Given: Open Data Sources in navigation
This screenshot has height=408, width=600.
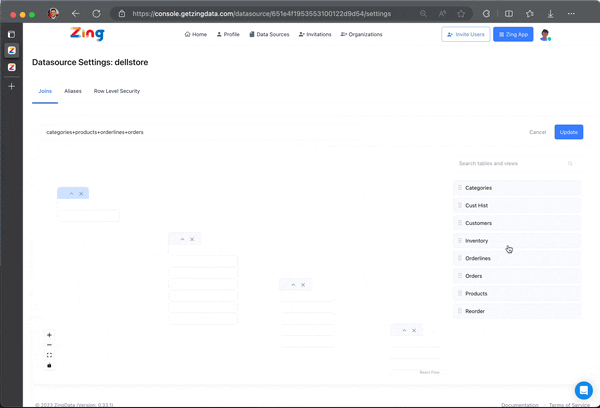Looking at the screenshot, I should point(269,34).
